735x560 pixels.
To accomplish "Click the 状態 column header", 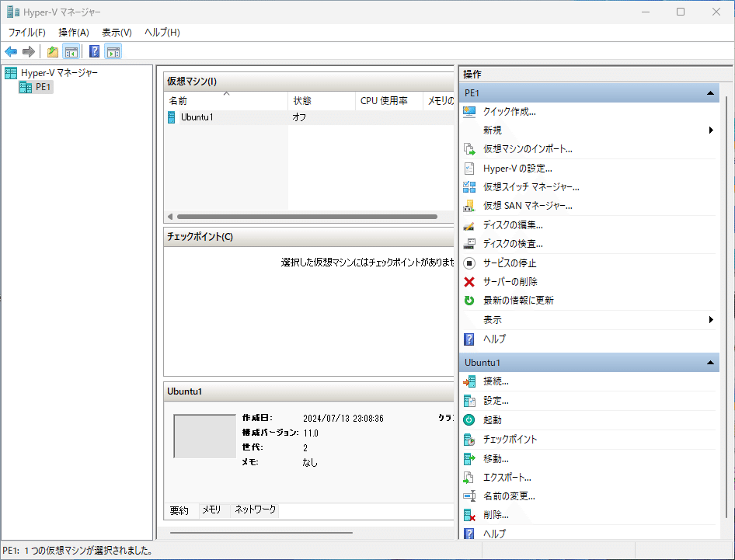I will [322, 101].
